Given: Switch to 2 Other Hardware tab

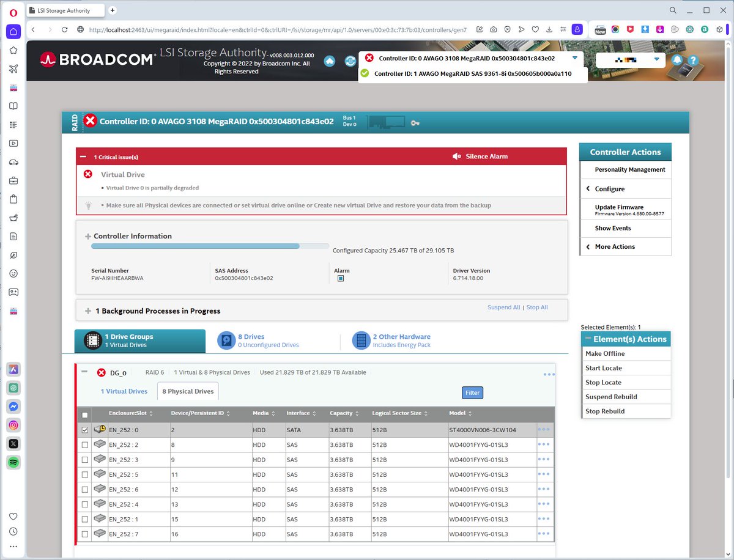Looking at the screenshot, I should pos(393,341).
